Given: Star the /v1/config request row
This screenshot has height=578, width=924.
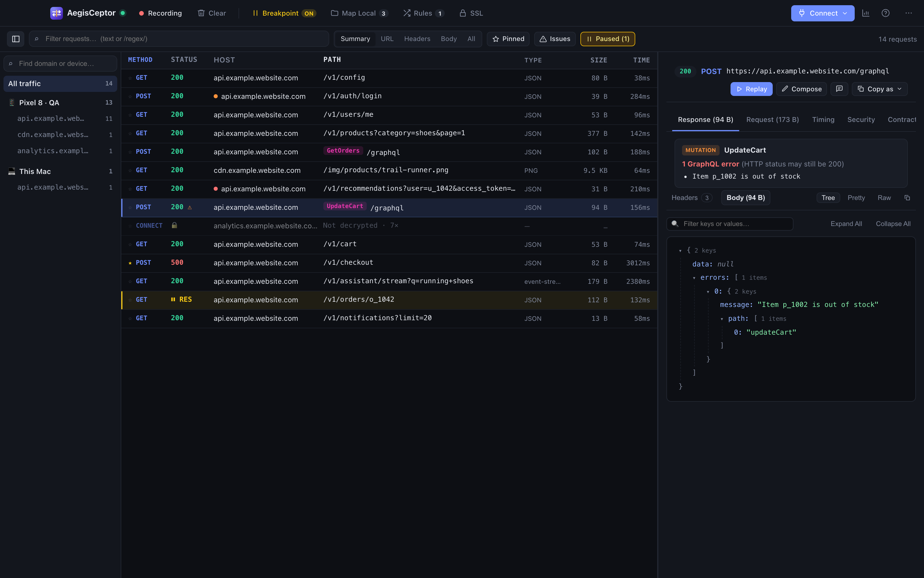Looking at the screenshot, I should click(130, 78).
